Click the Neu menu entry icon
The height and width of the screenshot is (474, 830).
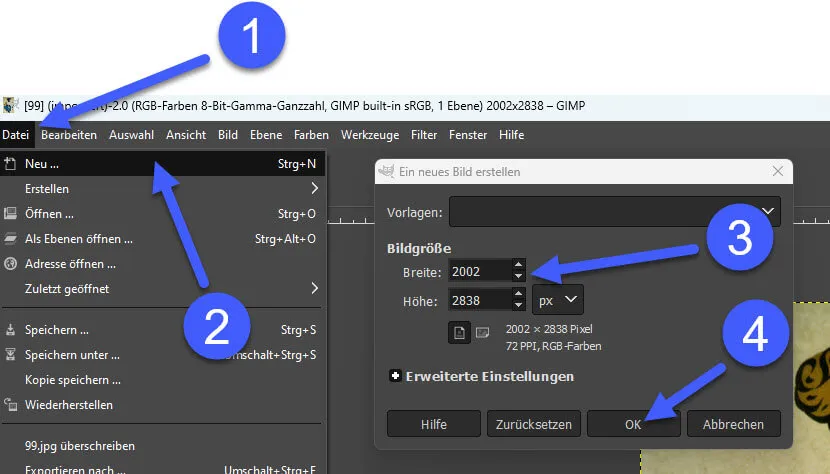point(11,163)
